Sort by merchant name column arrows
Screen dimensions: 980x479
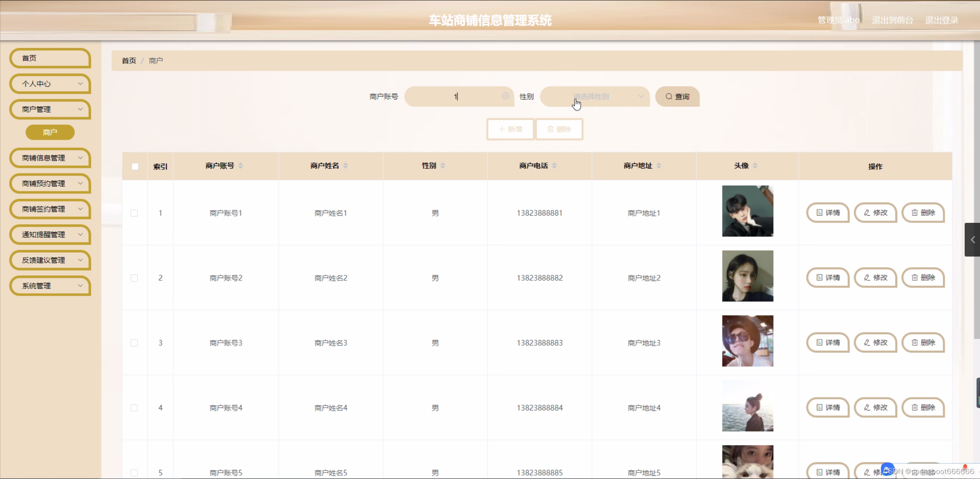[x=346, y=165]
